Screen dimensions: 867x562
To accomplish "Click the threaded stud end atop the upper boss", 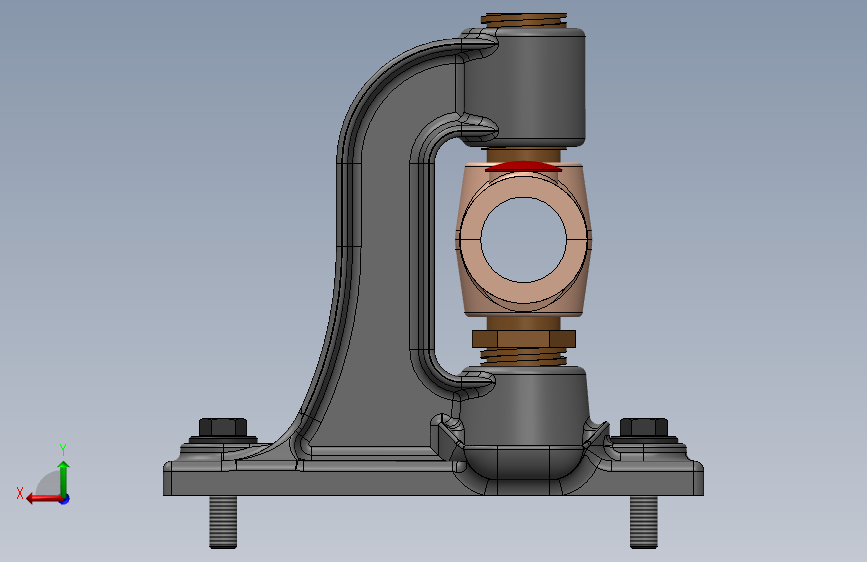I will pyautogui.click(x=524, y=20).
